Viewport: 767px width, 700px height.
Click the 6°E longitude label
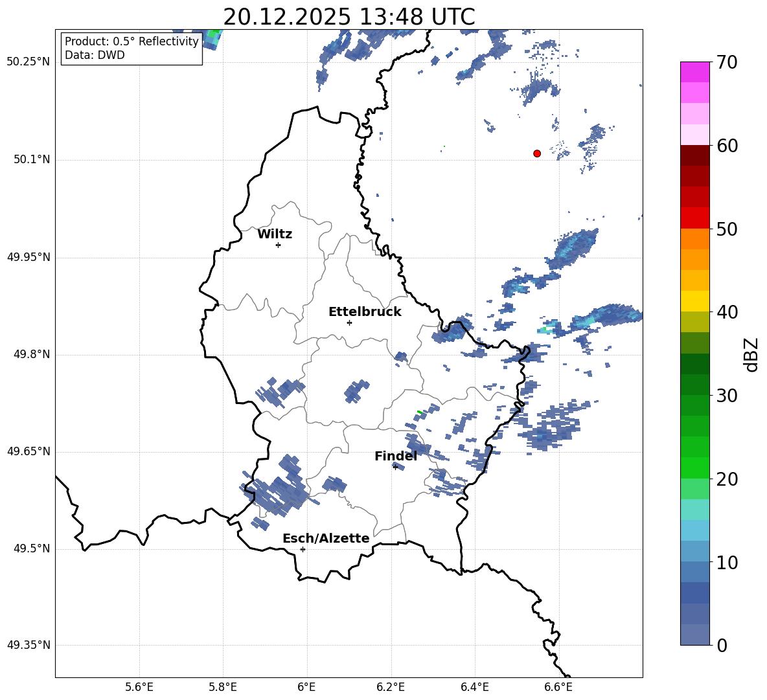306,687
